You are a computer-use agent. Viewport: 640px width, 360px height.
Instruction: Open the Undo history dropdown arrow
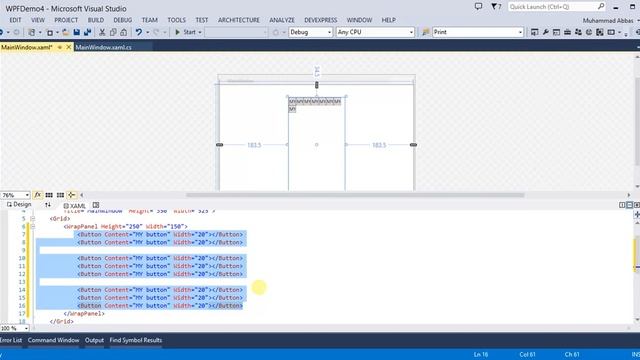tap(147, 32)
